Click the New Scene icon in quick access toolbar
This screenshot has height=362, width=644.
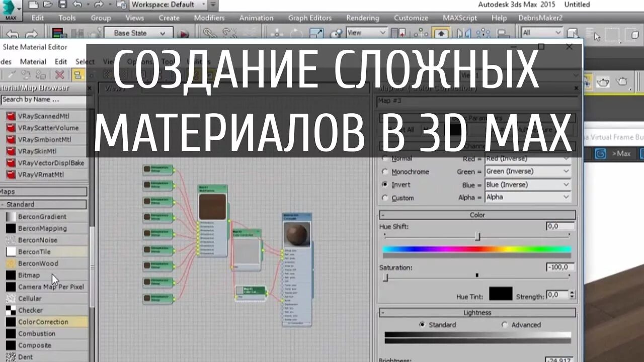33,5
